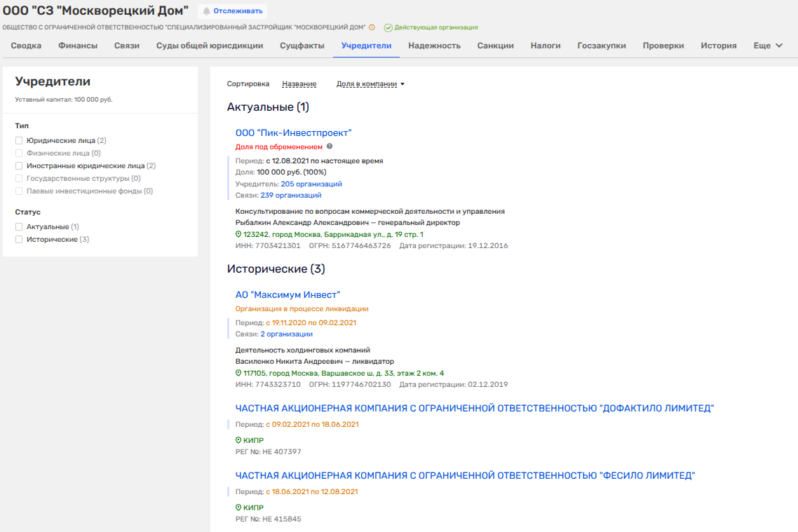The width and height of the screenshot is (798, 532).
Task: Open the АО "Максимум Инвест" link
Action: click(x=288, y=295)
